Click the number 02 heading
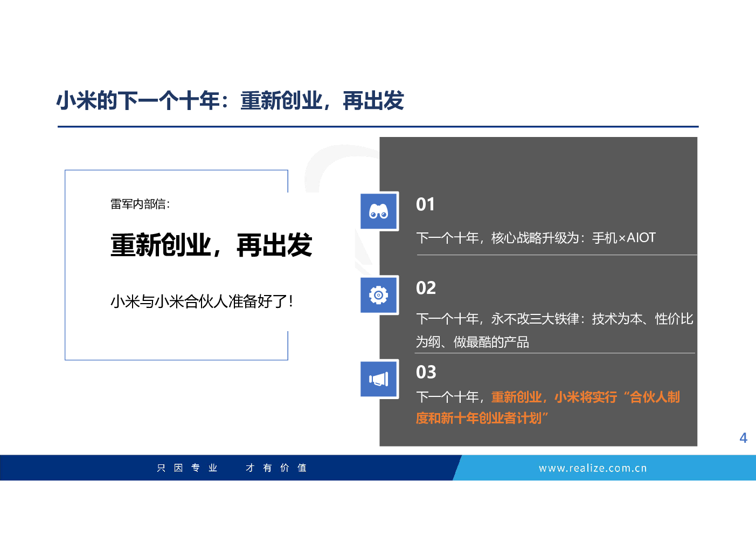This screenshot has width=756, height=535. pos(426,288)
